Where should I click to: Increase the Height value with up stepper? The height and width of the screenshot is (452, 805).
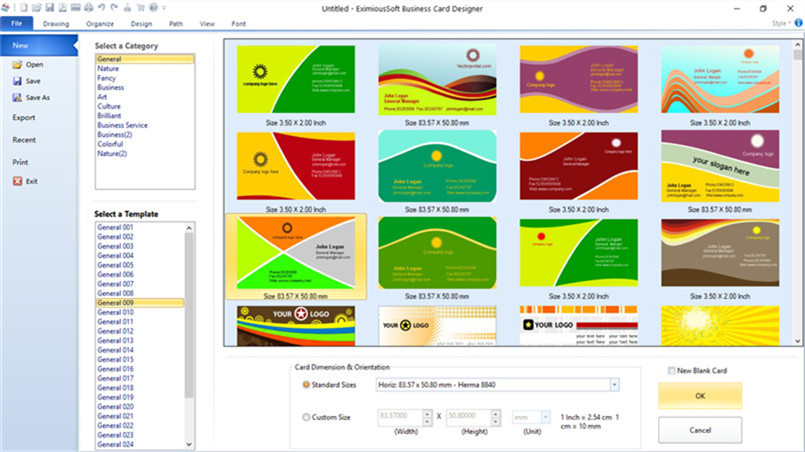pos(495,413)
